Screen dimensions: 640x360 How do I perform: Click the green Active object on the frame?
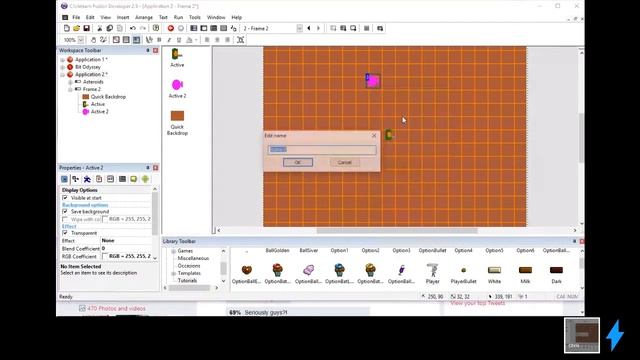pos(389,135)
